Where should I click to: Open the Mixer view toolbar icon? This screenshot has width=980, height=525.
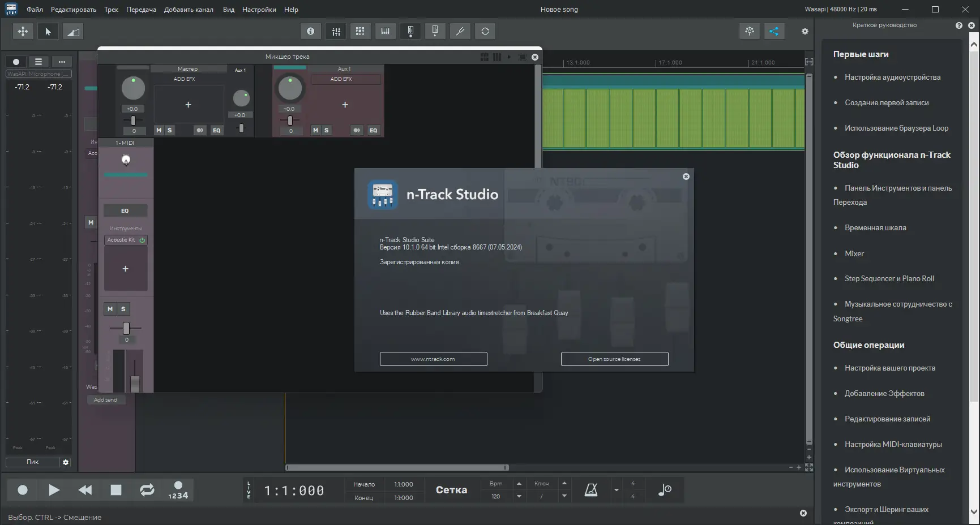(x=336, y=31)
